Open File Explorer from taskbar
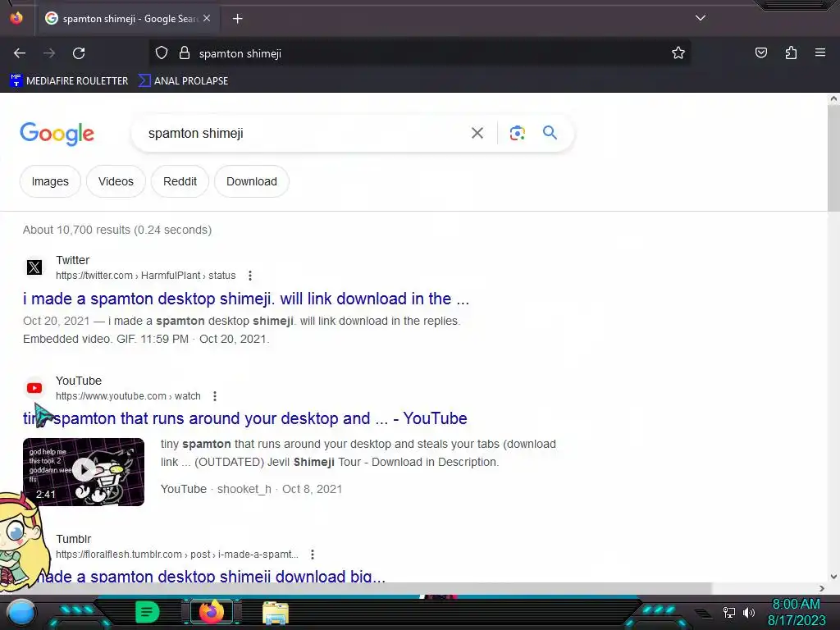Image resolution: width=840 pixels, height=630 pixels. coord(276,613)
